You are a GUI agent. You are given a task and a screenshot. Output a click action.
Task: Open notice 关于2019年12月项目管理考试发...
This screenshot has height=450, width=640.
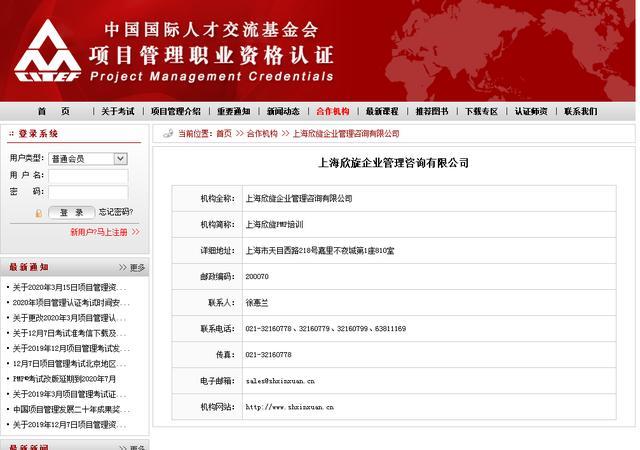point(69,348)
